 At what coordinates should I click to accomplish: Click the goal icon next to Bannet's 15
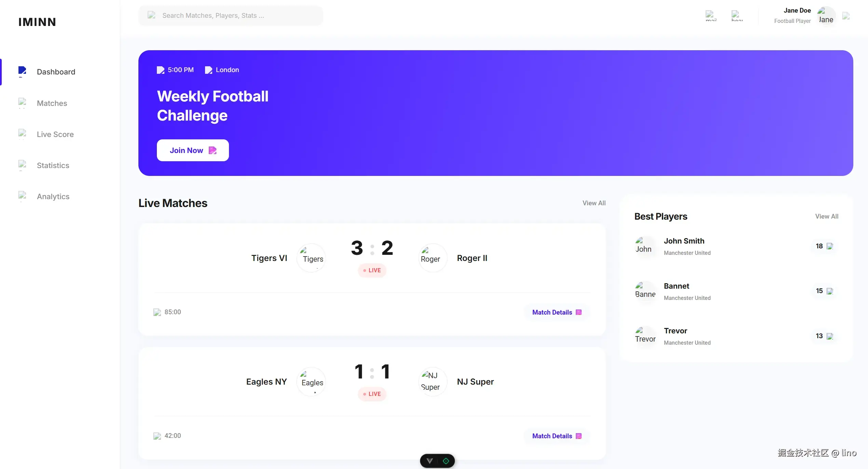click(830, 291)
